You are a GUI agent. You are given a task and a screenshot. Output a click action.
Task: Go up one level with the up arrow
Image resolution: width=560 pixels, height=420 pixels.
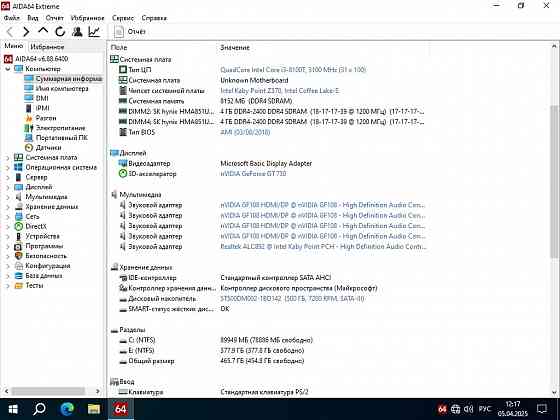43,31
